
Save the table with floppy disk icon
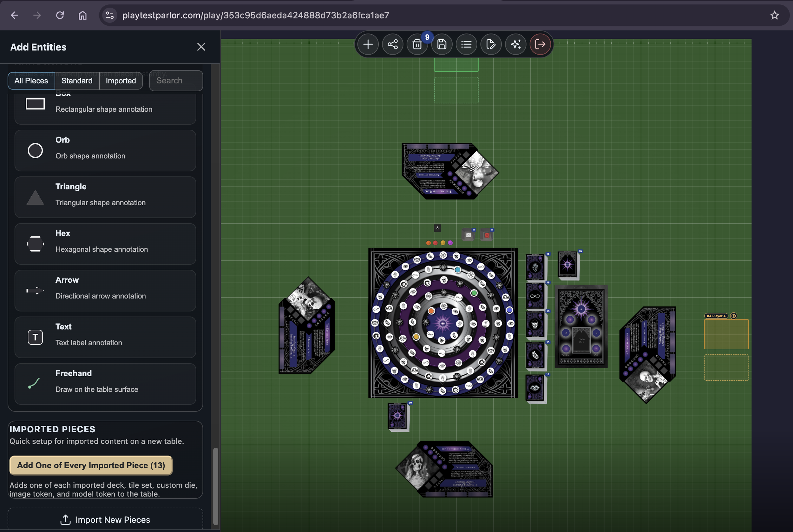[442, 44]
